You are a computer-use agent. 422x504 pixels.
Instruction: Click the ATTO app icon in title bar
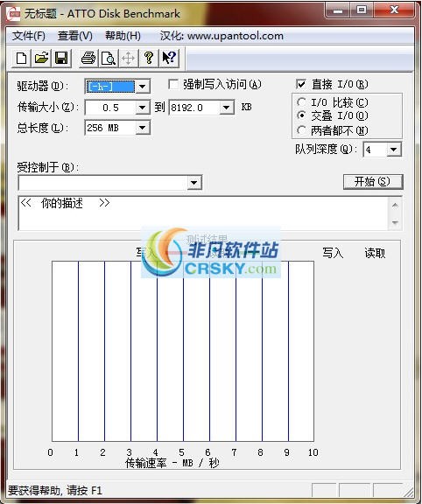point(13,13)
